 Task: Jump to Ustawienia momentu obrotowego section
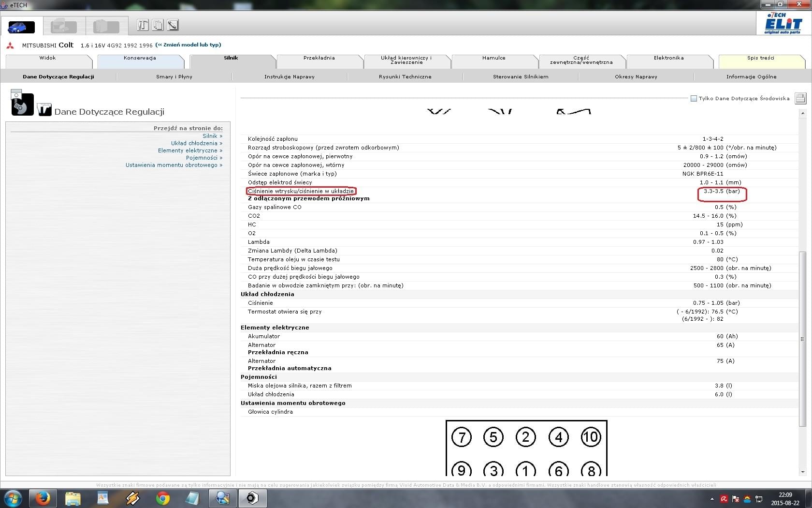point(173,165)
